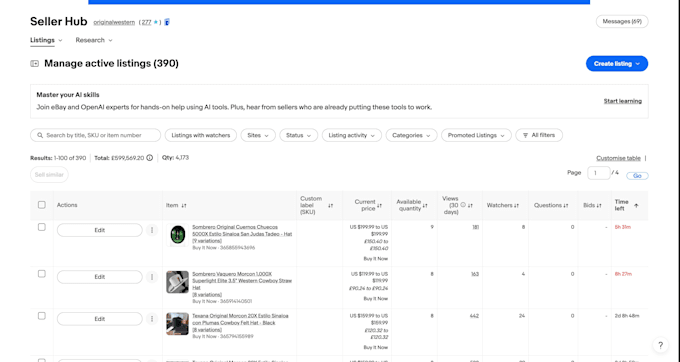
Task: Open the help question mark button
Action: tap(660, 345)
